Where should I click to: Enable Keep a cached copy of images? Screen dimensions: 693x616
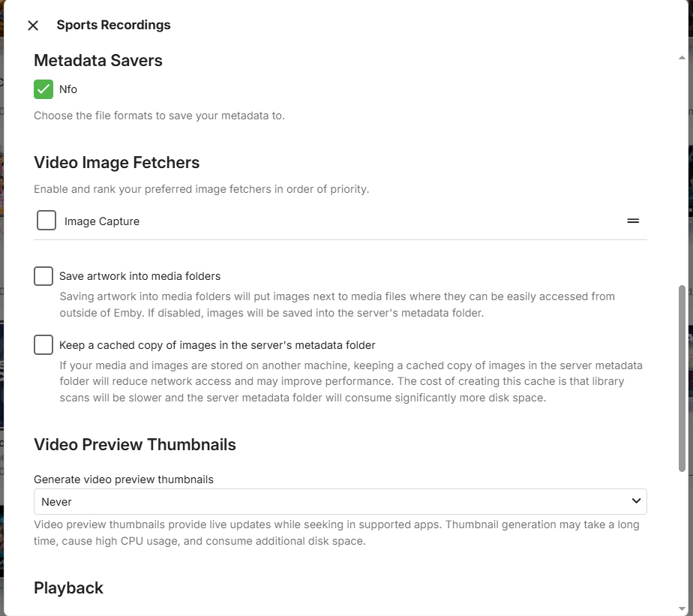click(43, 345)
